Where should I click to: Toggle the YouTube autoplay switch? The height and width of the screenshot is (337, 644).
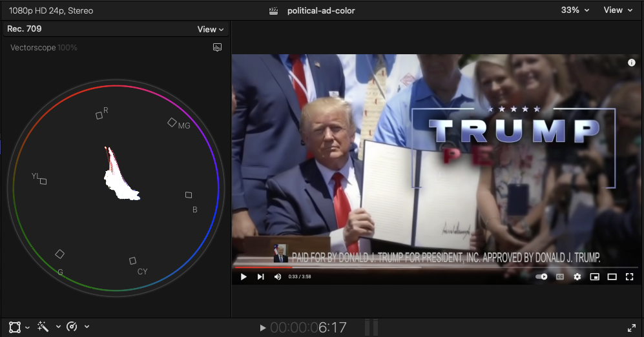(x=541, y=277)
